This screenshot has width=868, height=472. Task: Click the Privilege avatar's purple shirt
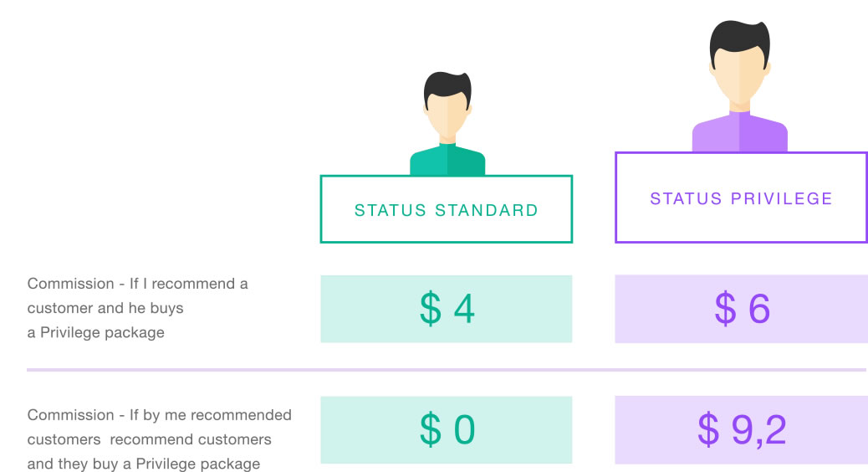(740, 132)
